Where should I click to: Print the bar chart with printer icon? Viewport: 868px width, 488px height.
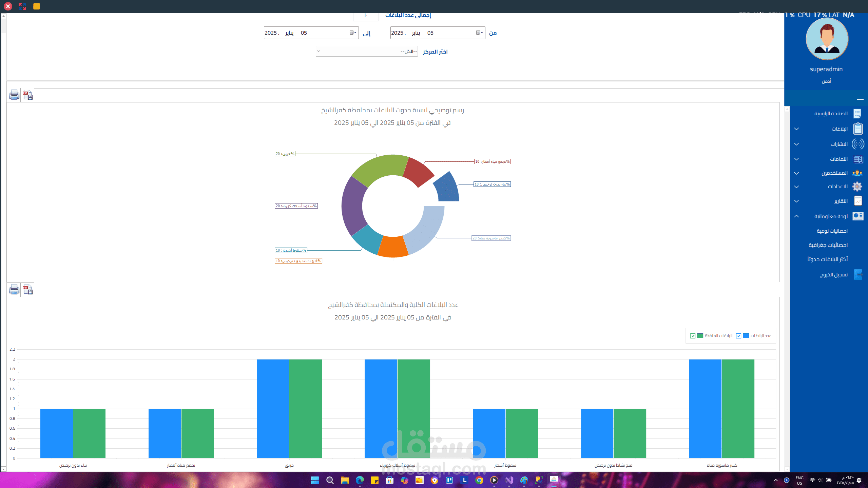click(14, 290)
